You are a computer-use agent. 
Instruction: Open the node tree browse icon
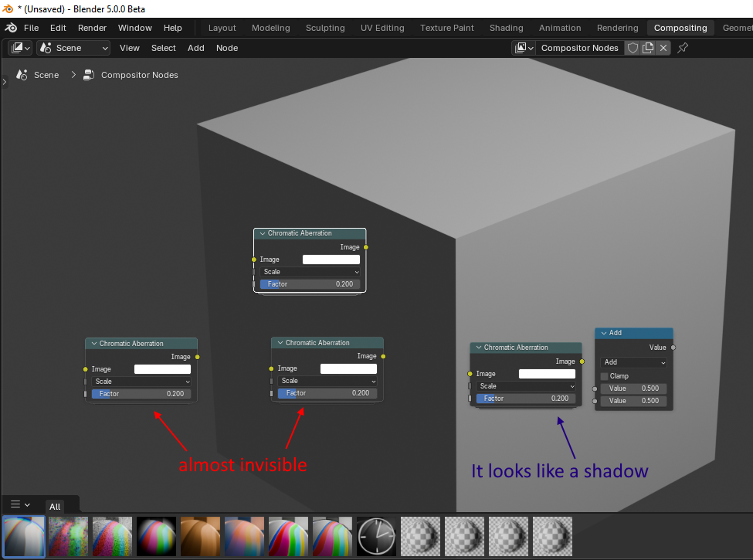[524, 48]
